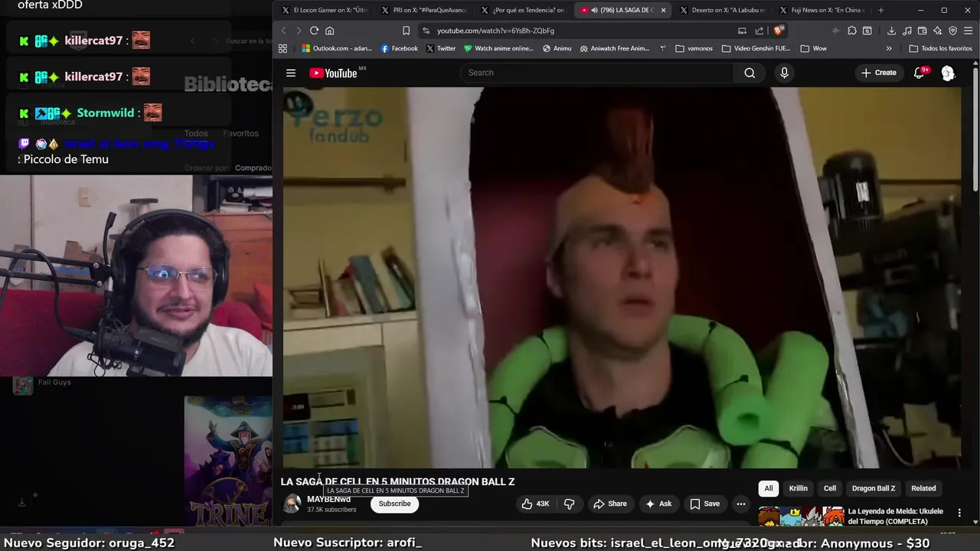Open the YouTube hamburger guide menu
Viewport: 980px width, 551px height.
click(x=291, y=73)
